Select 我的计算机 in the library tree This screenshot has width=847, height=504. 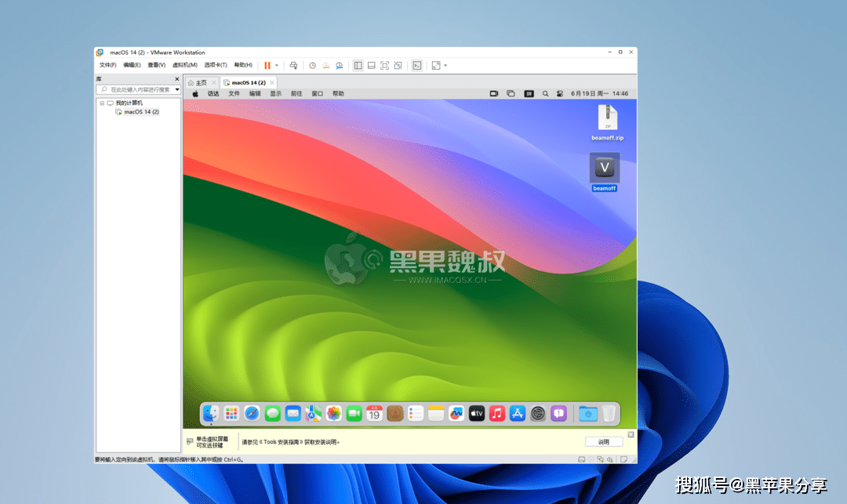(129, 103)
